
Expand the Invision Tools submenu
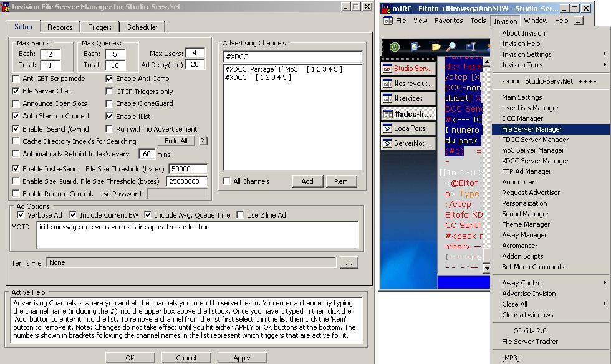[551, 65]
